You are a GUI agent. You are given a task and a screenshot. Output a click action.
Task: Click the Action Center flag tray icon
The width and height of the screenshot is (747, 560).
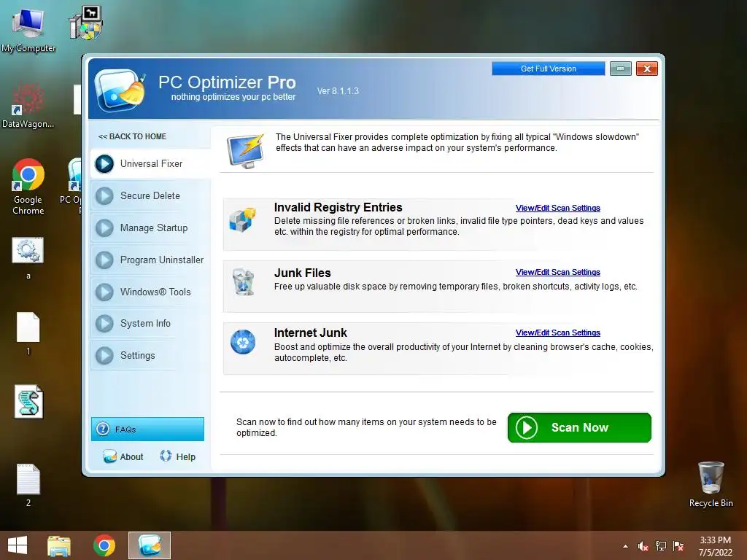click(x=678, y=546)
